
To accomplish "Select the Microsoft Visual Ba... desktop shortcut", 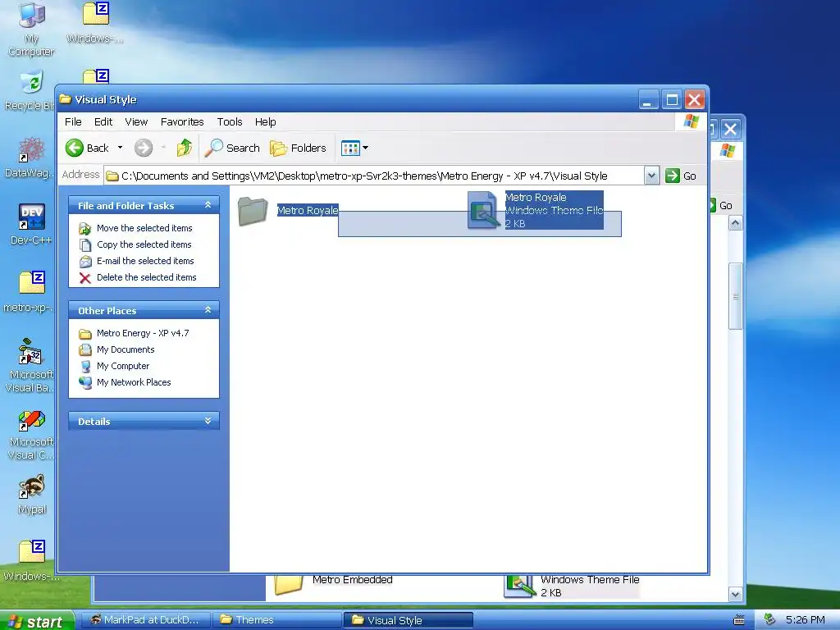I will tap(30, 365).
